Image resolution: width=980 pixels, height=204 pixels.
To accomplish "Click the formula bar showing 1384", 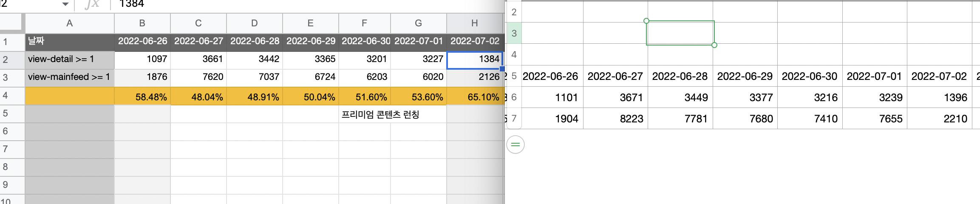I will coord(306,4).
